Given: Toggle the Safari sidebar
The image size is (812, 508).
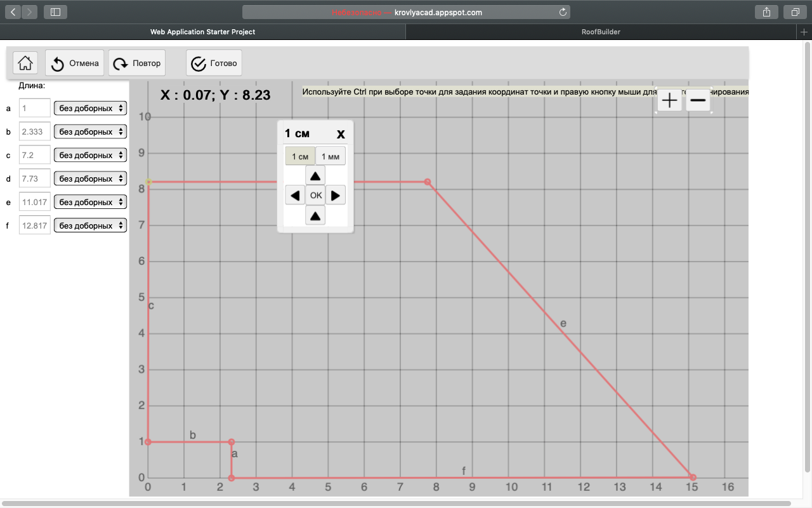Looking at the screenshot, I should [x=55, y=12].
